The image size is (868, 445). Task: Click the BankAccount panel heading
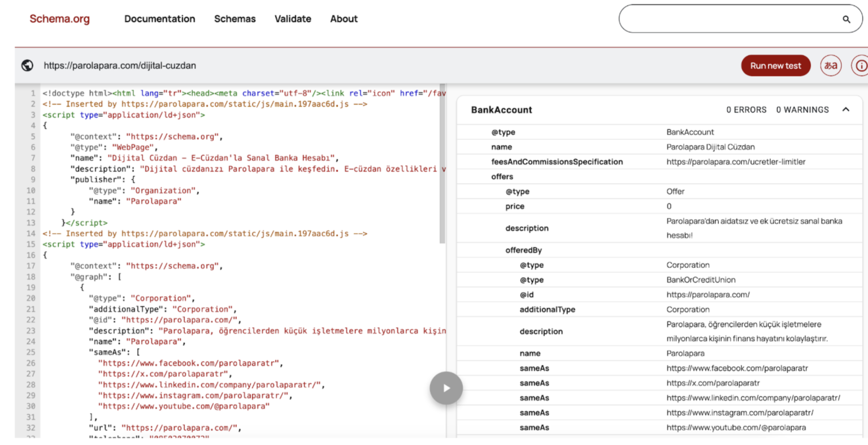coord(501,110)
